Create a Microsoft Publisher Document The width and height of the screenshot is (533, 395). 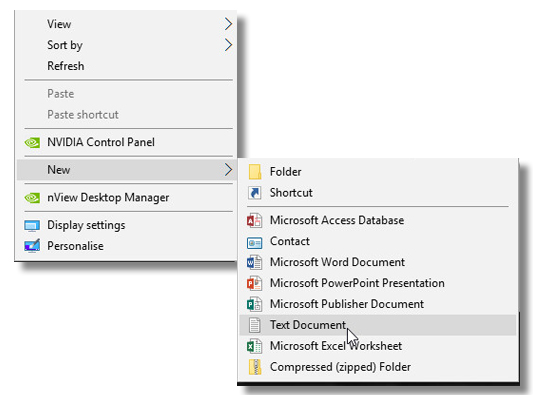(x=378, y=304)
